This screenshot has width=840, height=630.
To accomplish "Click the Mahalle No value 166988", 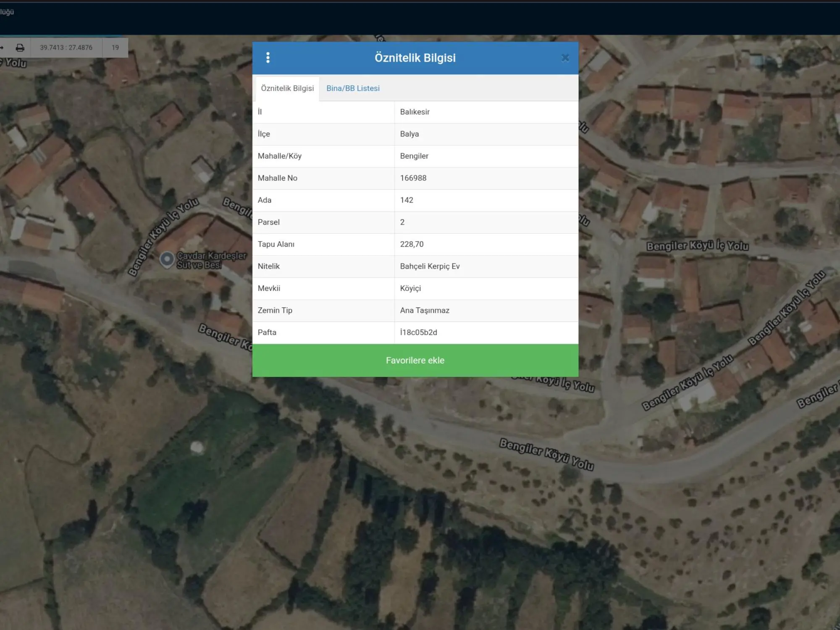I will [x=486, y=178].
